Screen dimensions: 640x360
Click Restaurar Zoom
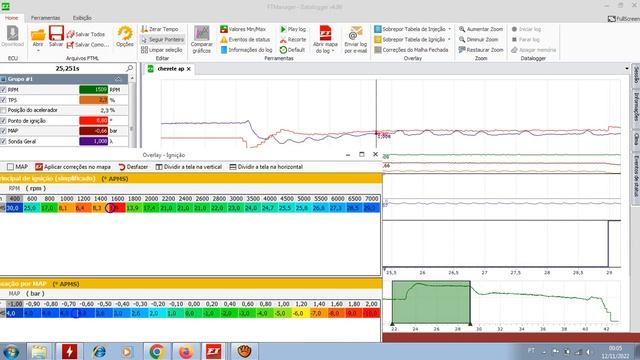481,50
